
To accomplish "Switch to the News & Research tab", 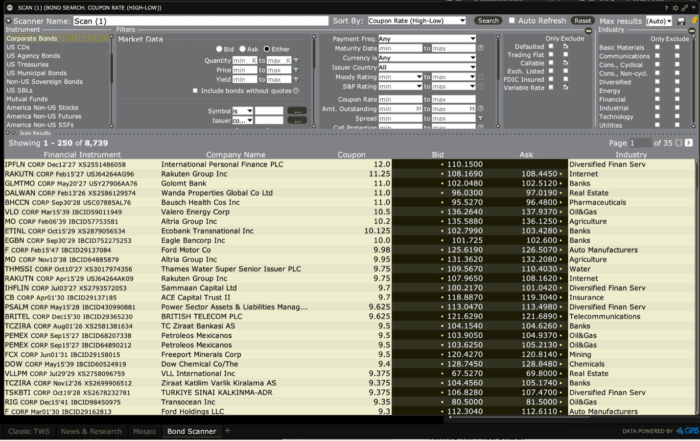I will (x=91, y=431).
